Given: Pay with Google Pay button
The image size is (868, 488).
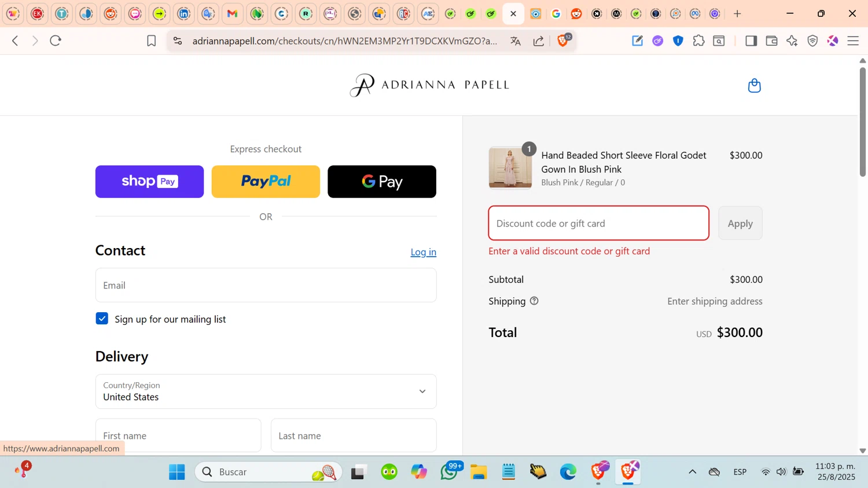Looking at the screenshot, I should (382, 182).
